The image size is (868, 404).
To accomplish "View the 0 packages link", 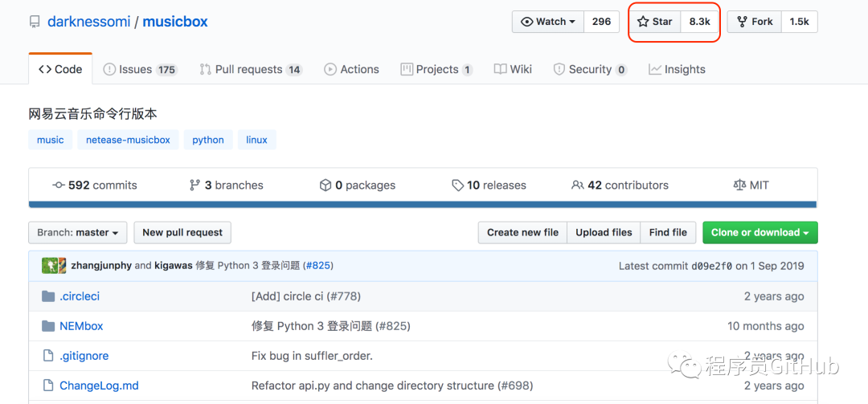I will click(358, 186).
